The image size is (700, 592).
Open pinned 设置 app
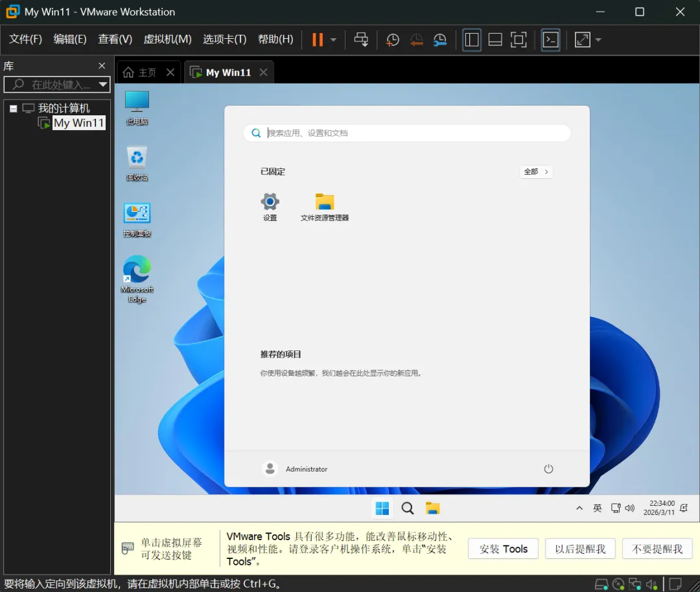[270, 207]
